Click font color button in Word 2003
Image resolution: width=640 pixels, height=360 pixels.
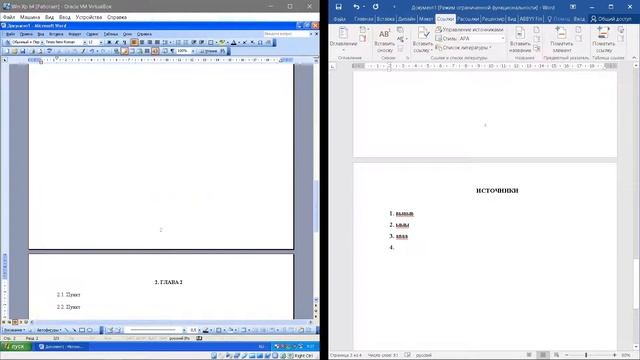click(233, 42)
